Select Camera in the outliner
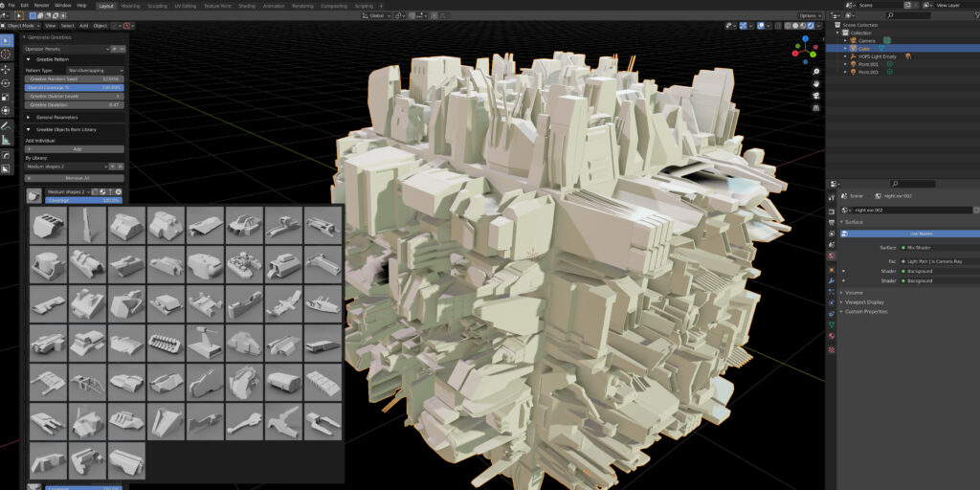This screenshot has height=490, width=980. [866, 40]
